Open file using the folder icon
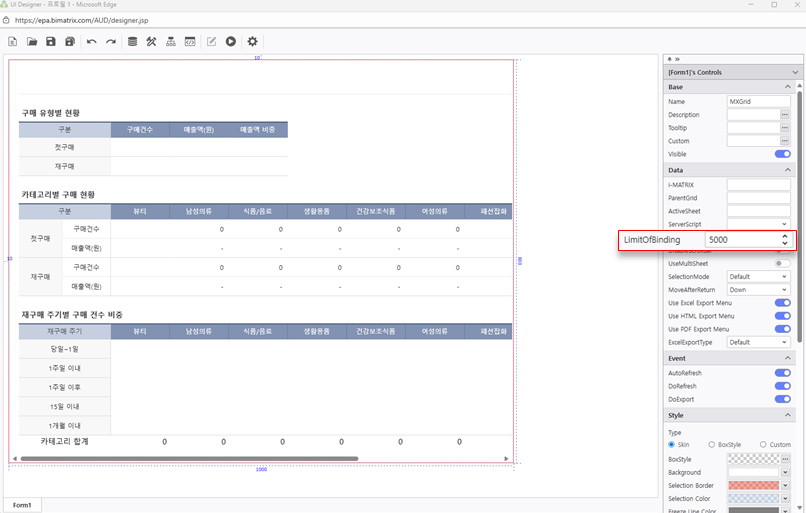 coord(32,42)
